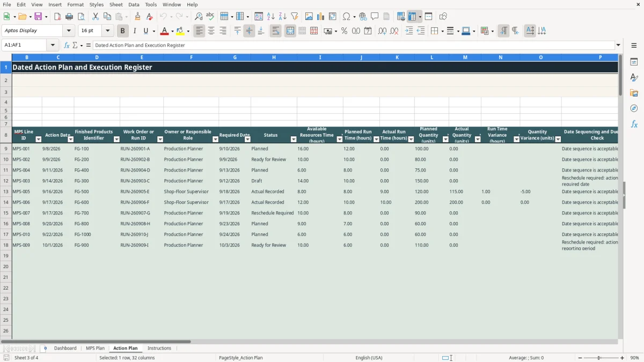
Task: Expand the Name Box dropdown
Action: [53, 45]
